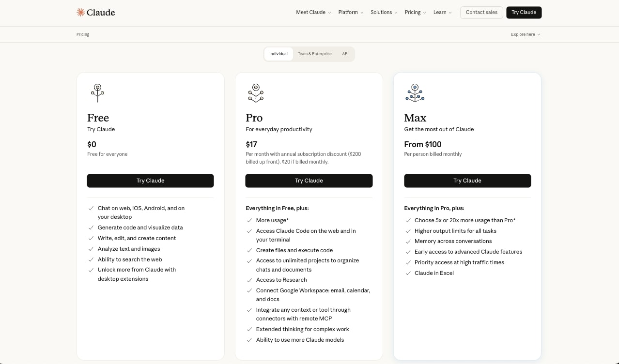Click the Free plan sprout icon
The height and width of the screenshot is (364, 619).
coord(97,93)
